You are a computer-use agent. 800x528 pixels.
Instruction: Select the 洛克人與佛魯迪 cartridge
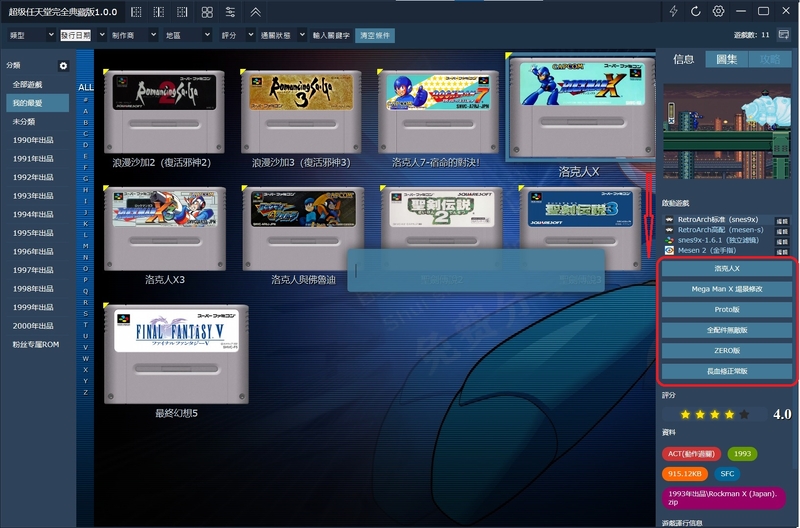pyautogui.click(x=303, y=229)
